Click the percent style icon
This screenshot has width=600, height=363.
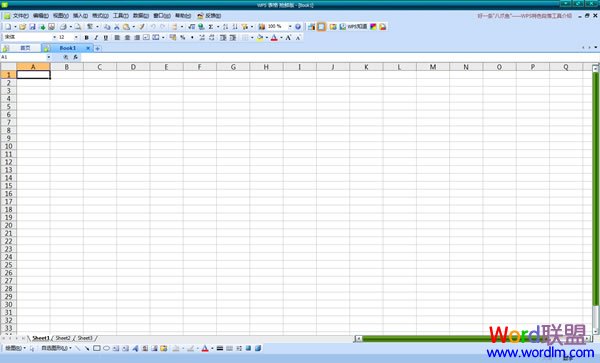click(x=183, y=37)
